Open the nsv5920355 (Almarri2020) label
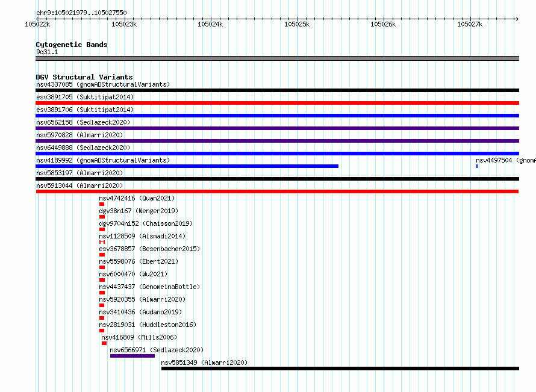536x392 pixels. coord(142,299)
